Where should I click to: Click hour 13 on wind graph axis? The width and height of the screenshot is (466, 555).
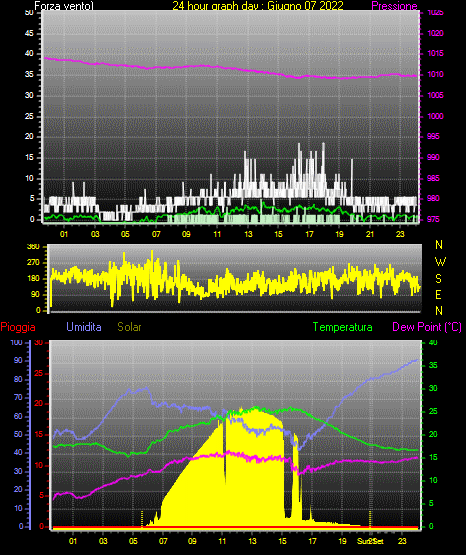tap(248, 234)
